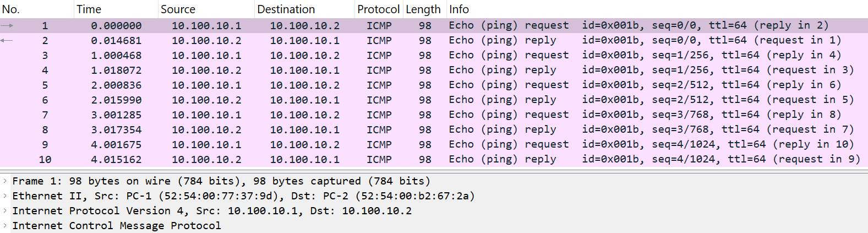Expand the Ethernet II tree node

[x=5, y=196]
